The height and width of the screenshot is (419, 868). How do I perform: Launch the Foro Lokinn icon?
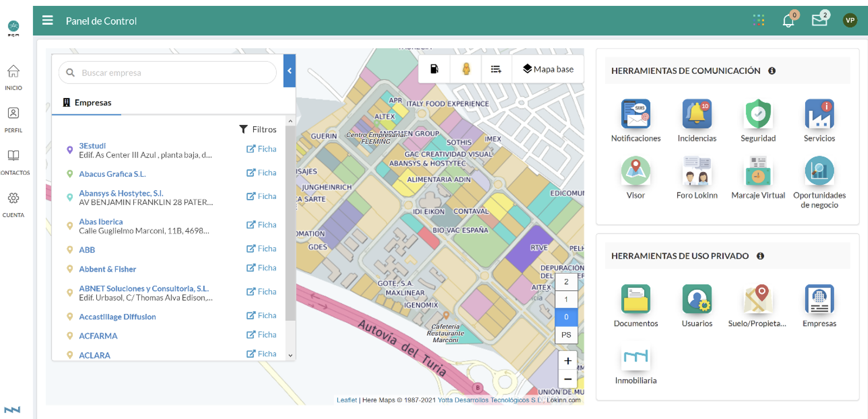pyautogui.click(x=697, y=171)
